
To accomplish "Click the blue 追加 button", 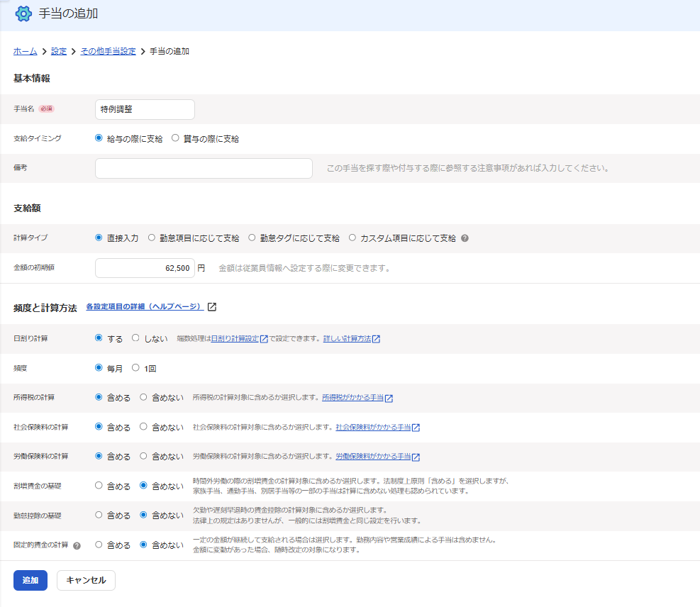I will point(30,580).
